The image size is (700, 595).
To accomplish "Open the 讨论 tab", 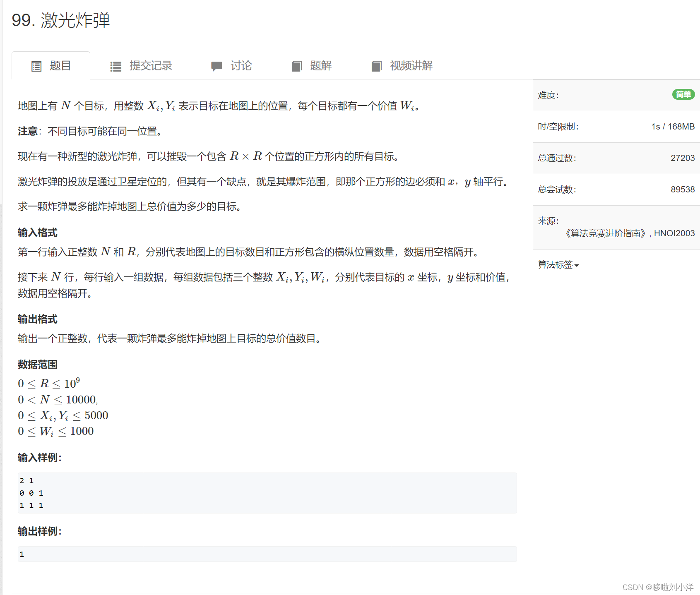I will 241,66.
